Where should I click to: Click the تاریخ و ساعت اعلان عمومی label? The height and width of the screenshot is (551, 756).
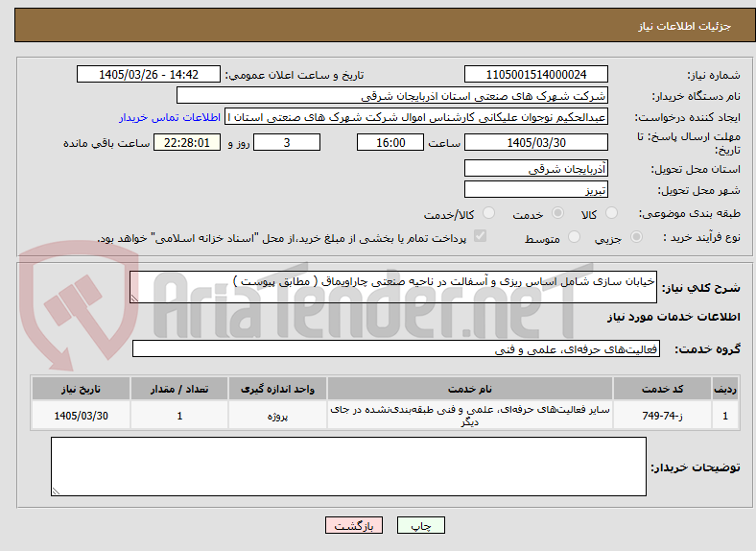tap(295, 75)
